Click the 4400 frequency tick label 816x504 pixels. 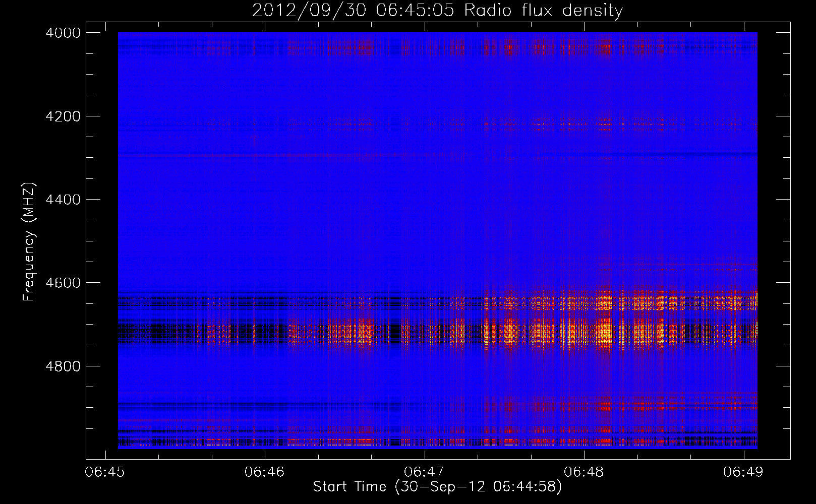tap(63, 200)
